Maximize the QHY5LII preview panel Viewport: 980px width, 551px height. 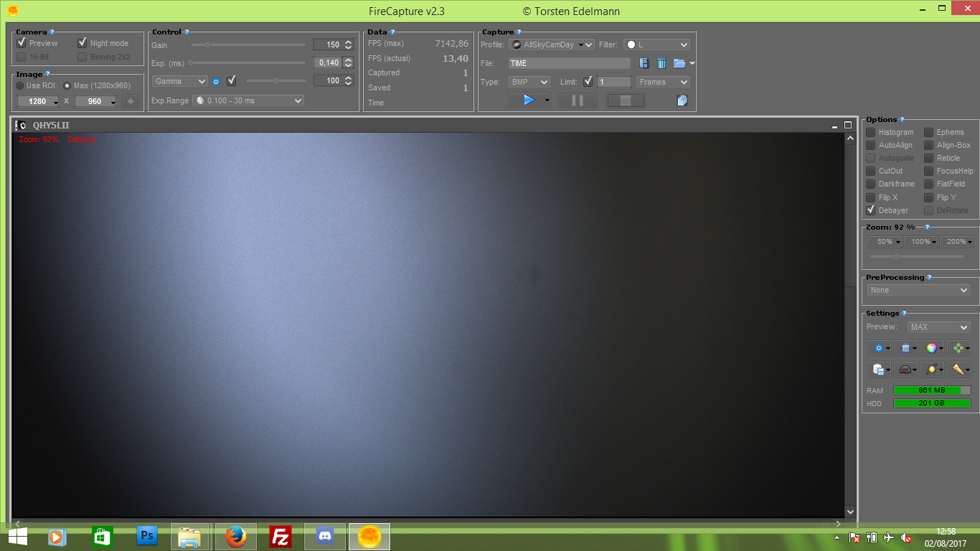click(x=847, y=126)
